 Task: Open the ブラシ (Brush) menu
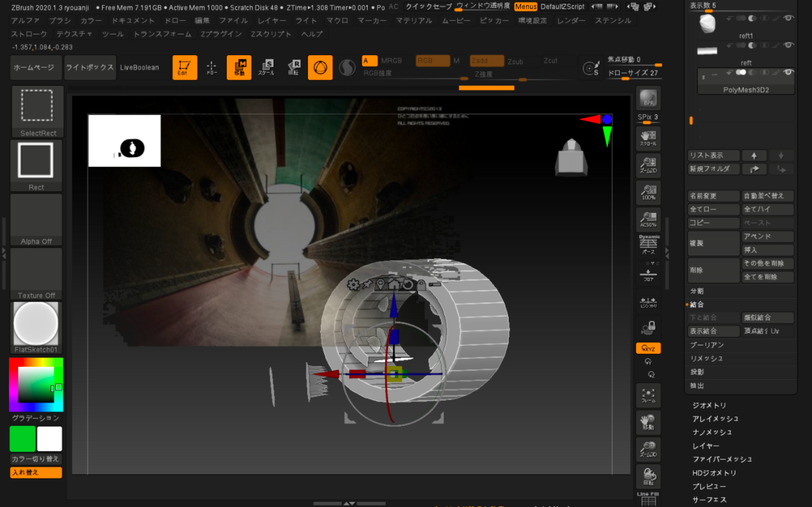pos(60,21)
